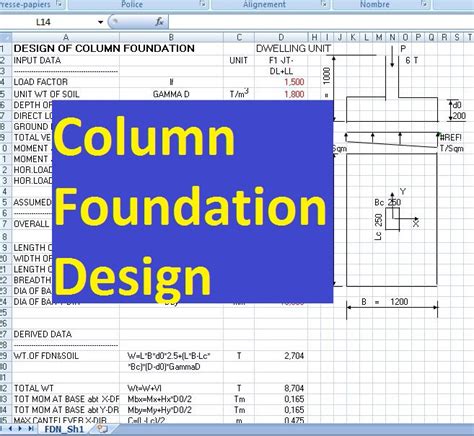The width and height of the screenshot is (474, 436).
Task: Select the 'DWELLING UNIT' cell
Action: pos(293,49)
